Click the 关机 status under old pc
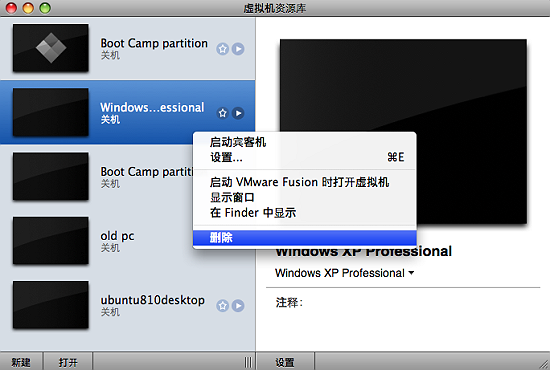Viewport: 550px width, 370px height. [x=110, y=248]
